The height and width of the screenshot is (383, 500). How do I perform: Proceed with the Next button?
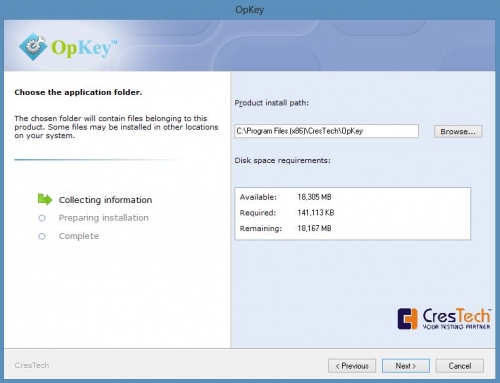coord(406,366)
